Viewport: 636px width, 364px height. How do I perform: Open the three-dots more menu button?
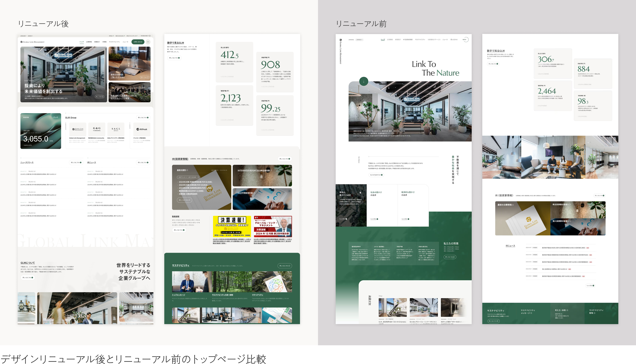click(148, 42)
